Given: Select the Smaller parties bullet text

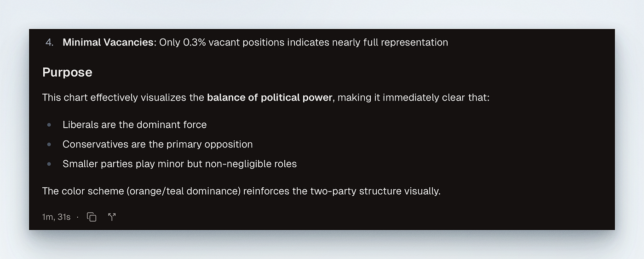Looking at the screenshot, I should (x=180, y=164).
